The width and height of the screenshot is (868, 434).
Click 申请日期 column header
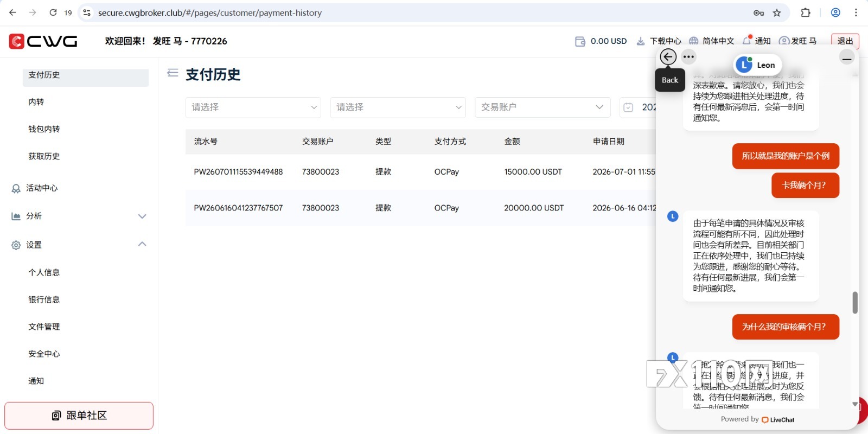point(609,141)
